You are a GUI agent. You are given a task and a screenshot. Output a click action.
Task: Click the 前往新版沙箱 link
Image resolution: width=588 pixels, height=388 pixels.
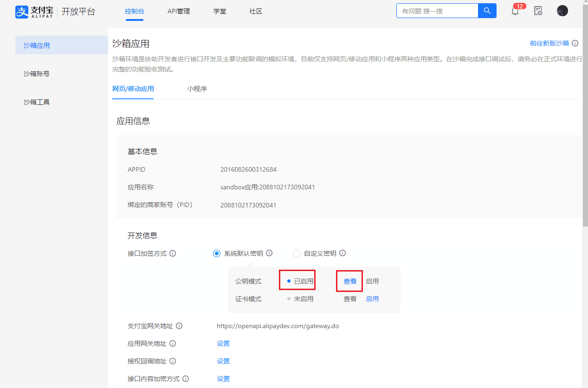point(549,43)
